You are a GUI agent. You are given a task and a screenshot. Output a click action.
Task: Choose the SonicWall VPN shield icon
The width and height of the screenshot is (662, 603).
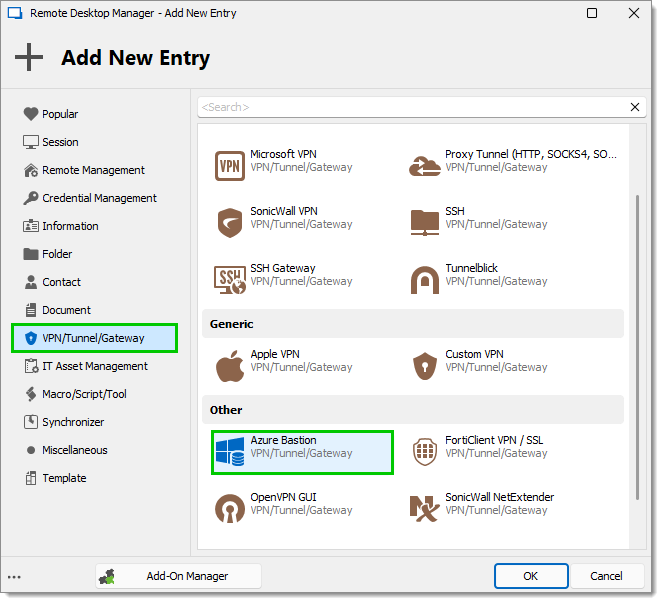click(x=231, y=224)
